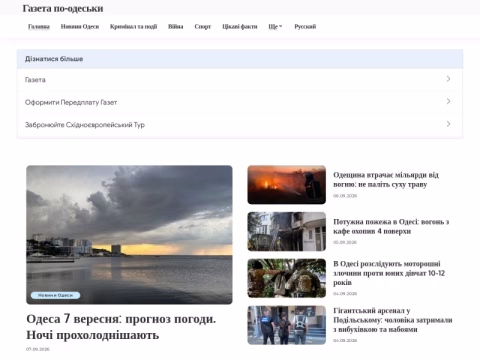Open the Газета по-одеськи site title
This screenshot has width=480, height=360.
click(x=63, y=8)
